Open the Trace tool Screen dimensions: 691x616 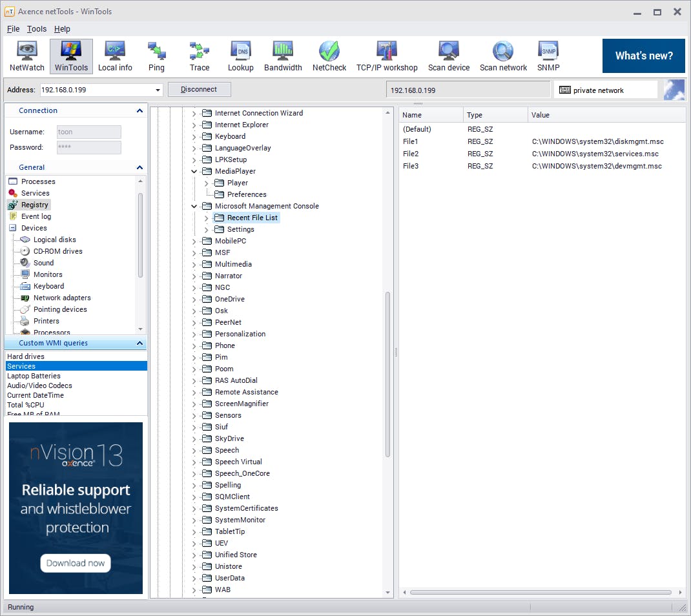[199, 56]
